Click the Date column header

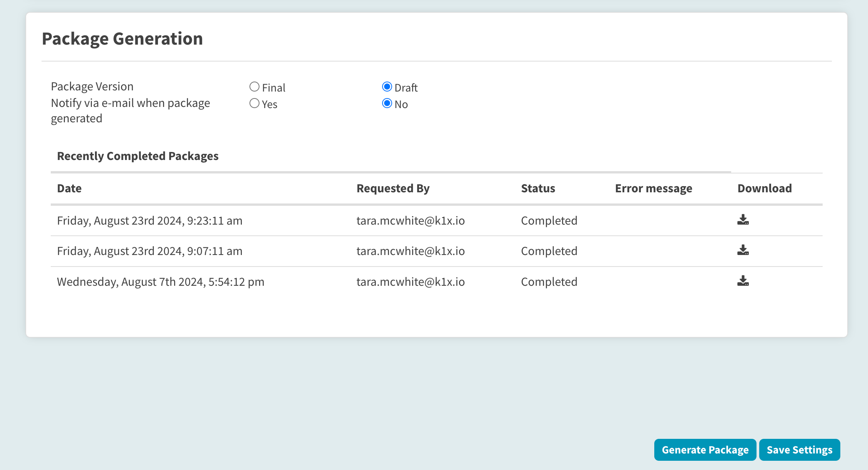tap(69, 188)
